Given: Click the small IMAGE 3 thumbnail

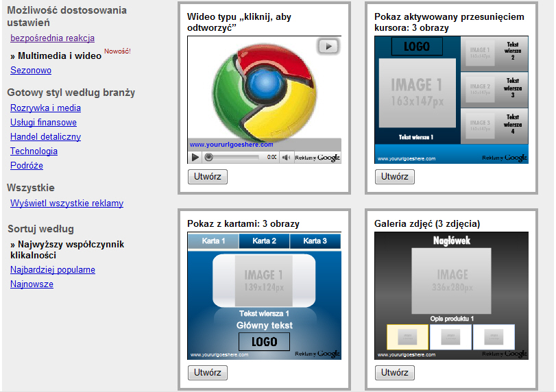Looking at the screenshot, I should tap(480, 125).
